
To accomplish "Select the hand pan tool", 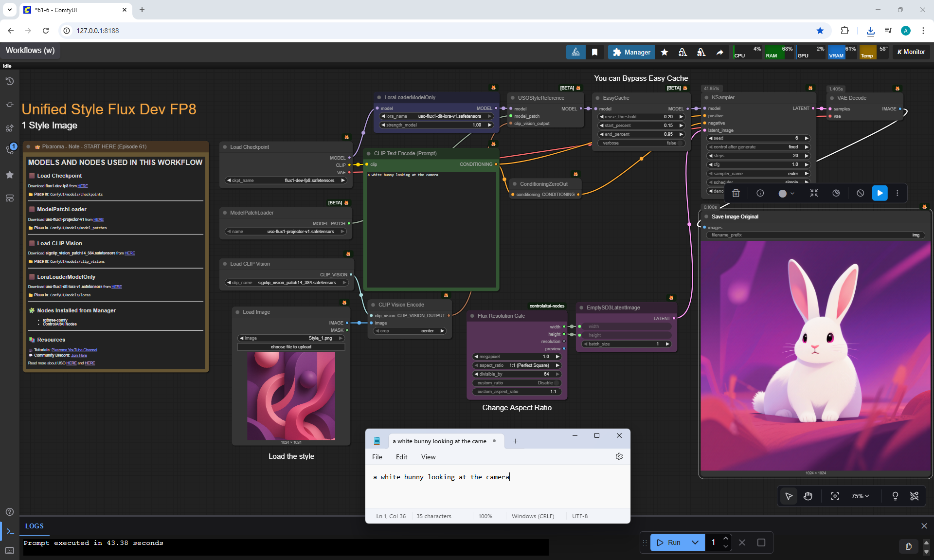I will [x=808, y=496].
